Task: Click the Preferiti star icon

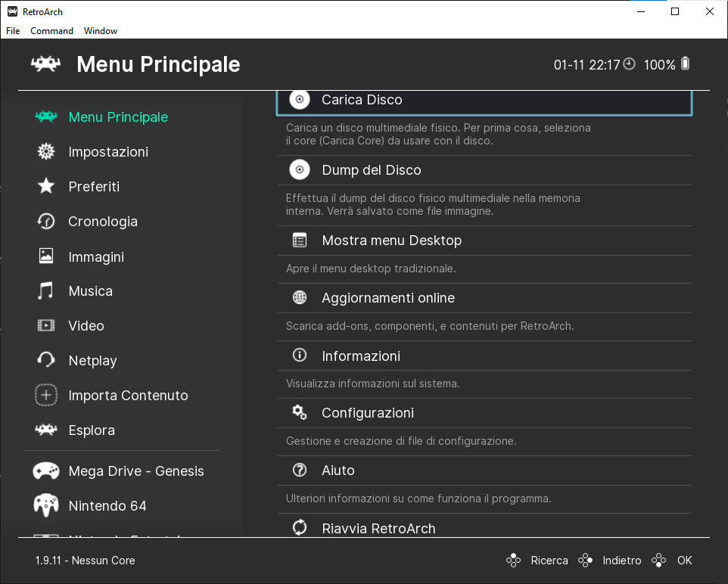Action: click(x=46, y=186)
